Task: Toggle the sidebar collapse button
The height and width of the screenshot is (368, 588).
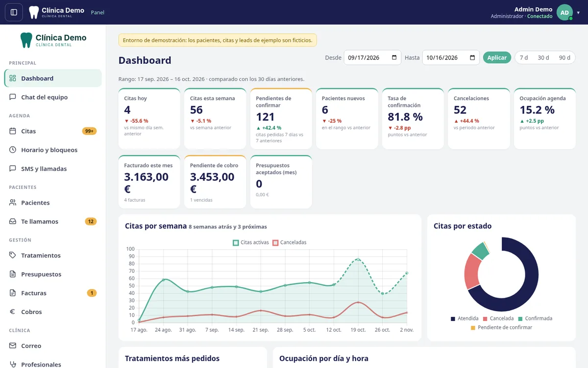Action: click(14, 12)
